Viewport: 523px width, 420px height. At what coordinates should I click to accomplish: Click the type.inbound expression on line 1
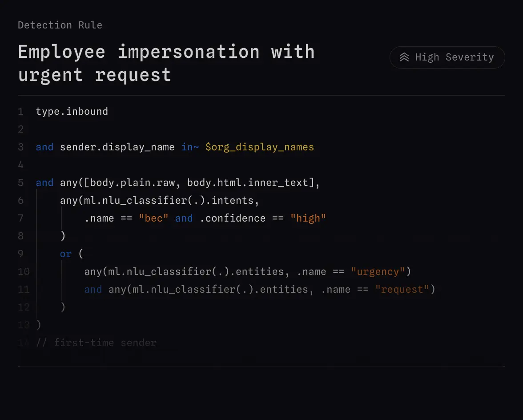click(72, 111)
